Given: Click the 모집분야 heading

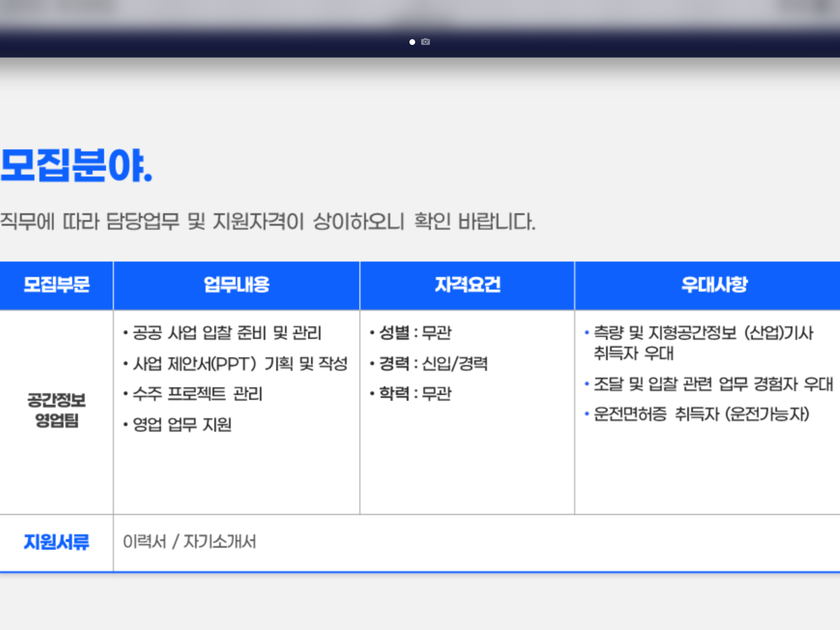Looking at the screenshot, I should 76,165.
